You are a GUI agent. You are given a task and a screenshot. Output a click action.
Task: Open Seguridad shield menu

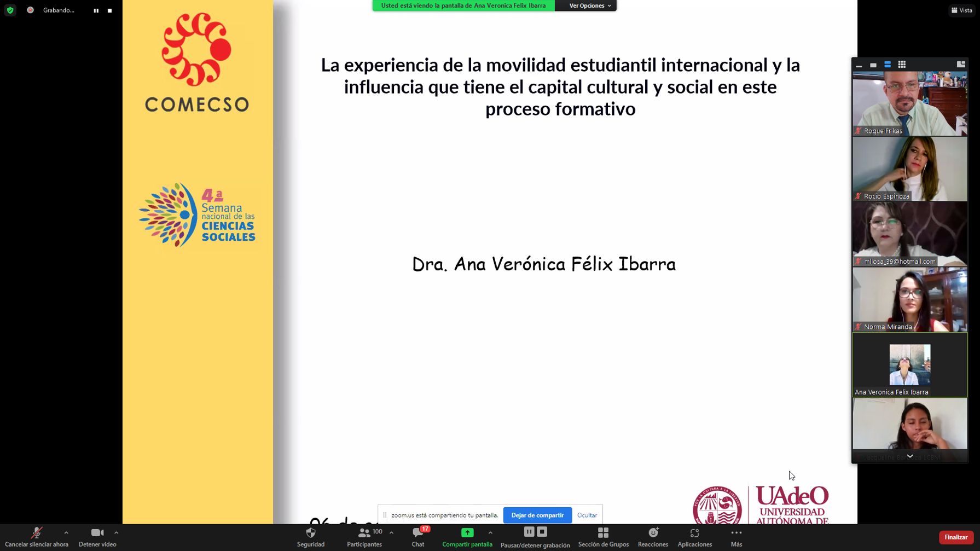click(x=311, y=537)
